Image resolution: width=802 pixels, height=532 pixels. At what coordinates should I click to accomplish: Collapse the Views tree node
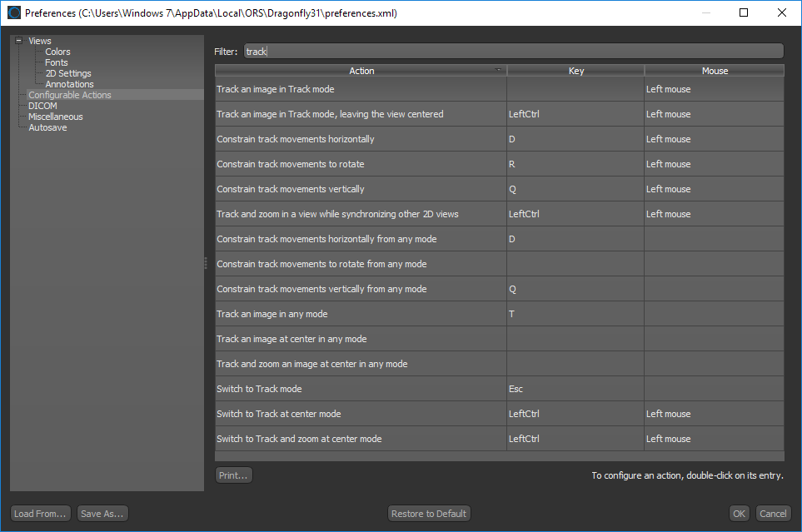tap(18, 41)
